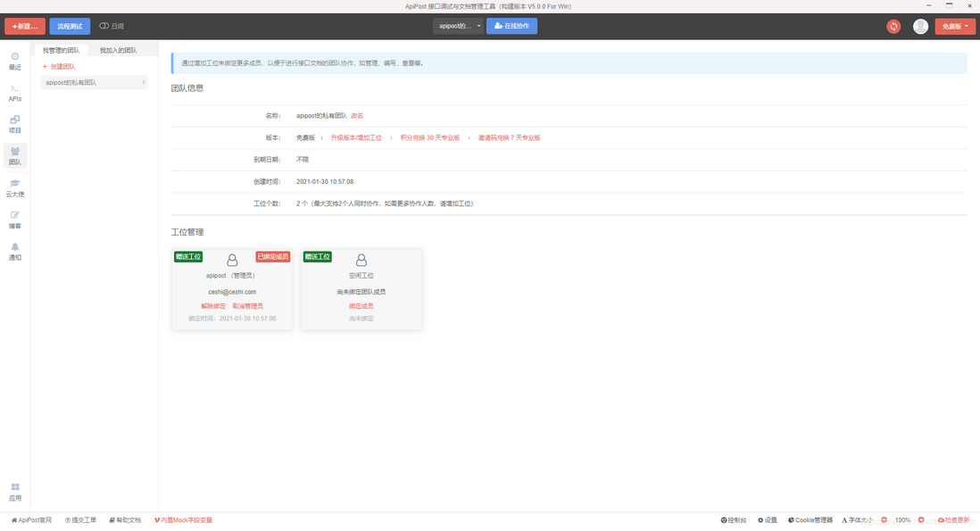Image resolution: width=980 pixels, height=531 pixels.
Task: Open 提交工单 in status bar
Action: (80, 519)
